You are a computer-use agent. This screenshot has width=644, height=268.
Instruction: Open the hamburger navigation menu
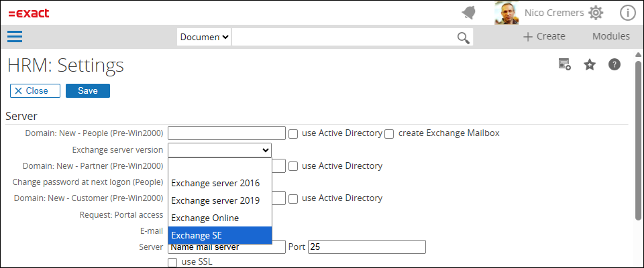point(15,36)
